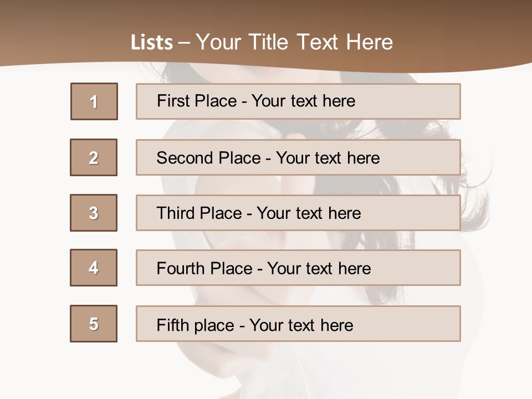Click the bold word Lists in title

151,43
